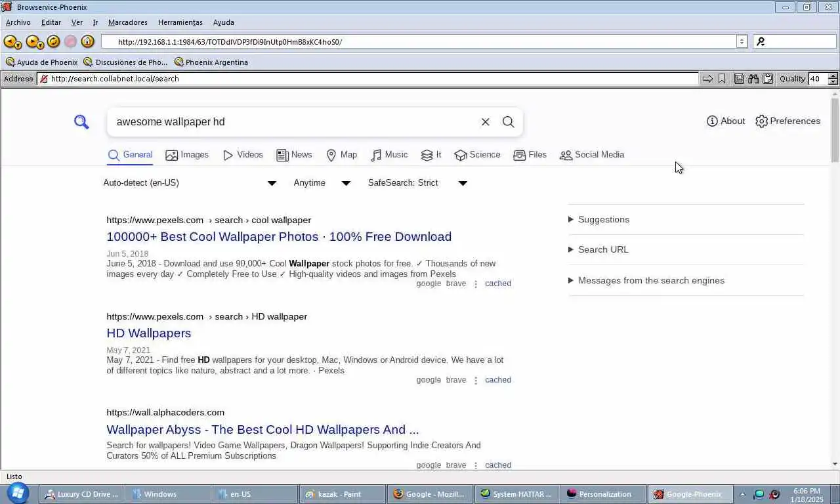Viewport: 840px width, 504px height.
Task: Open the Marcadores menu
Action: pos(128,22)
